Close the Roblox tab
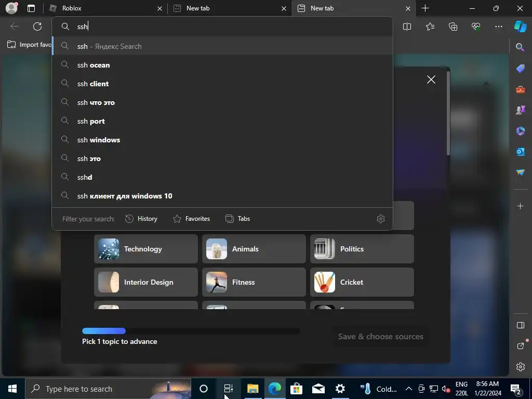This screenshot has width=532, height=399. coord(159,8)
